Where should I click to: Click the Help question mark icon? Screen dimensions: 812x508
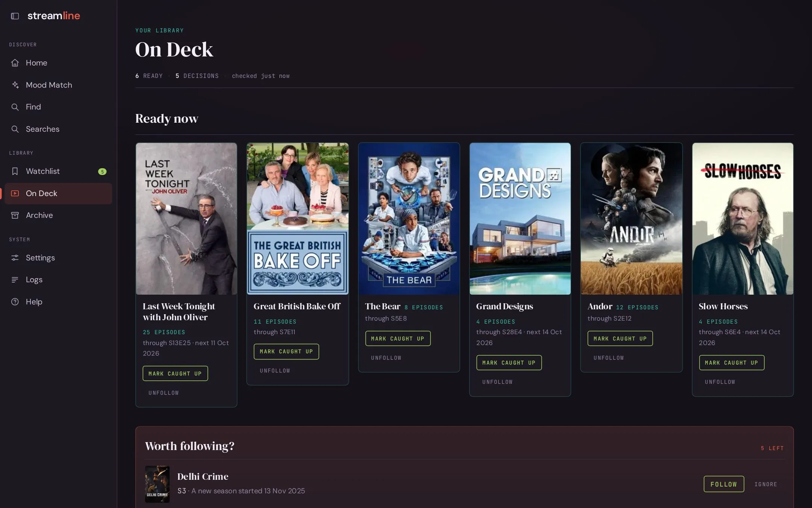pos(15,302)
